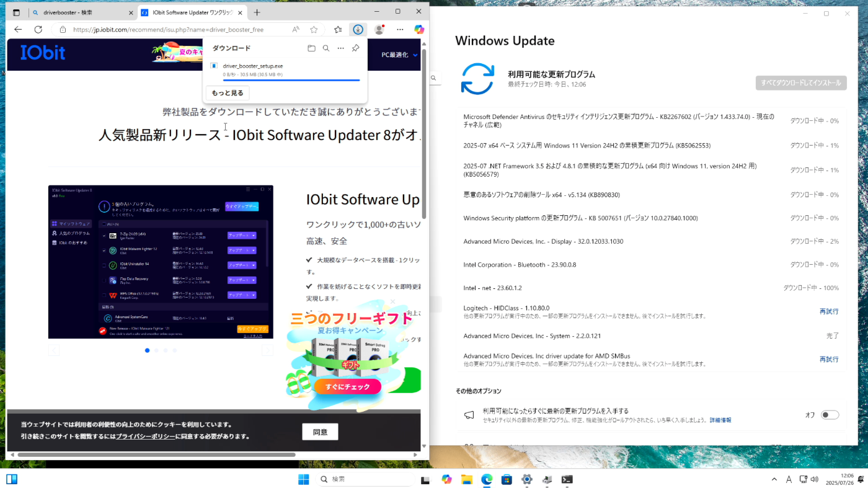Open Edge Settings and more ellipsis
Viewport: 868px width, 488px height.
(x=400, y=29)
